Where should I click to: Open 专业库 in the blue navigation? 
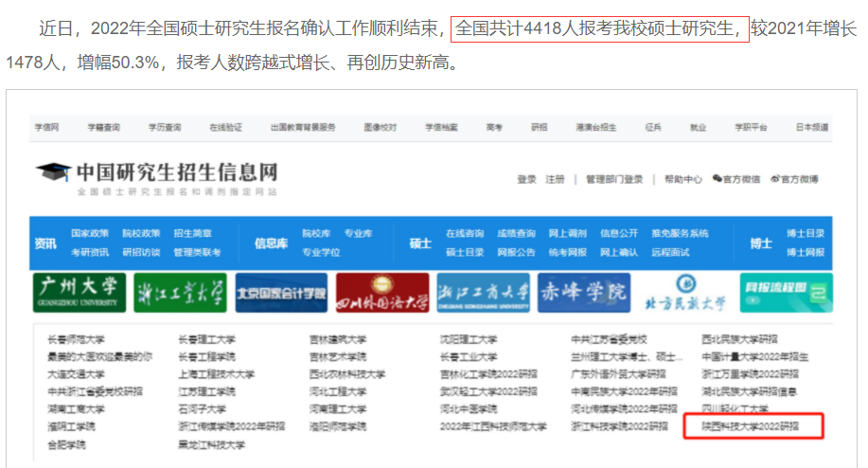358,234
